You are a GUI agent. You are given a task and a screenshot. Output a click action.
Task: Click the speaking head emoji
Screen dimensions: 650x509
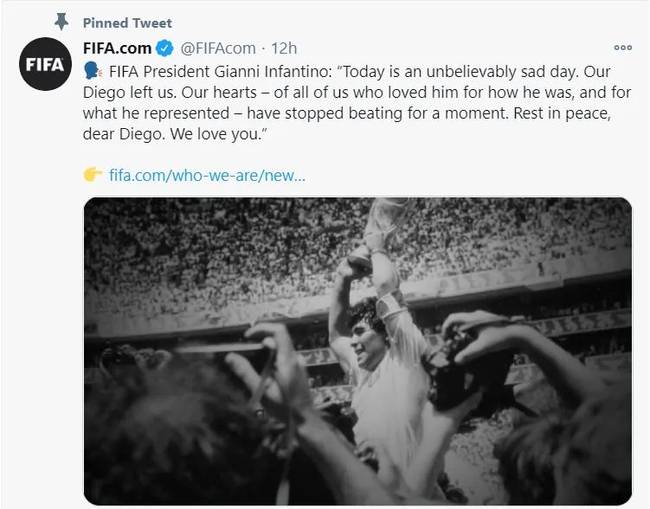(x=92, y=71)
